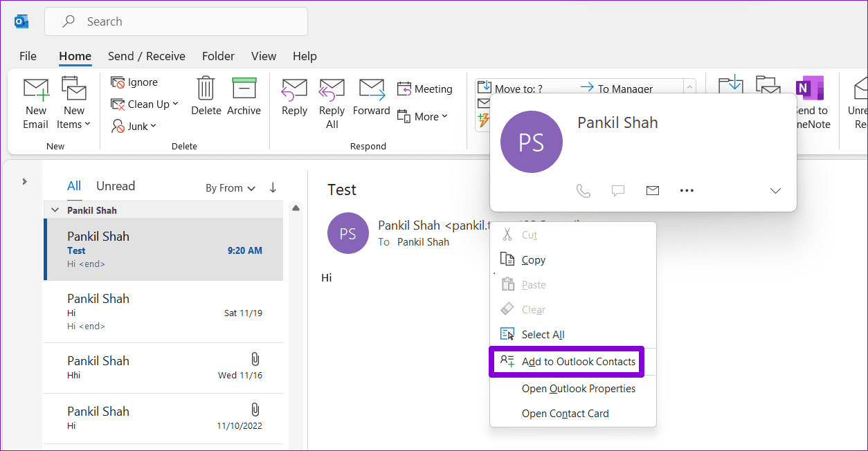The height and width of the screenshot is (451, 868).
Task: Expand the folder pane chevron
Action: tap(24, 181)
